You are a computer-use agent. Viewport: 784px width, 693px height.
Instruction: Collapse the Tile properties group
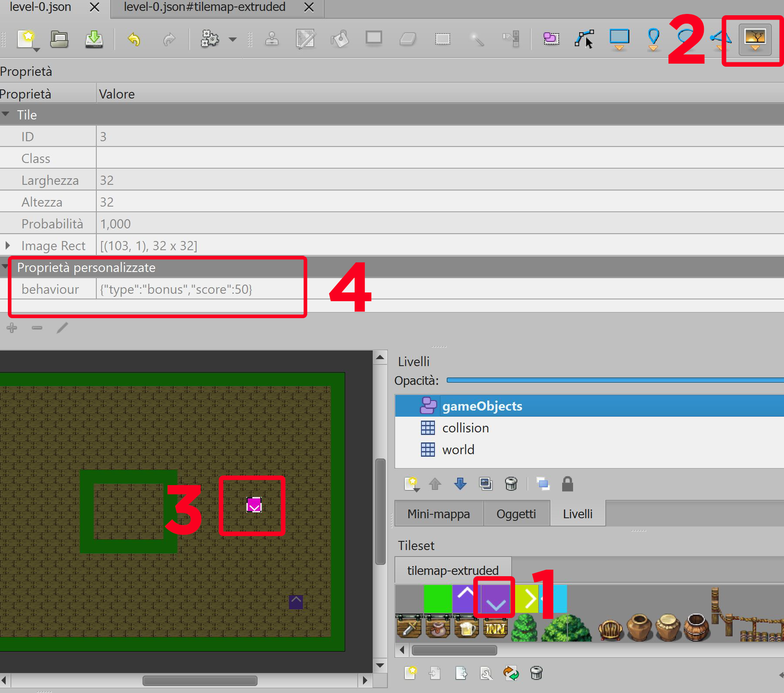[6, 114]
